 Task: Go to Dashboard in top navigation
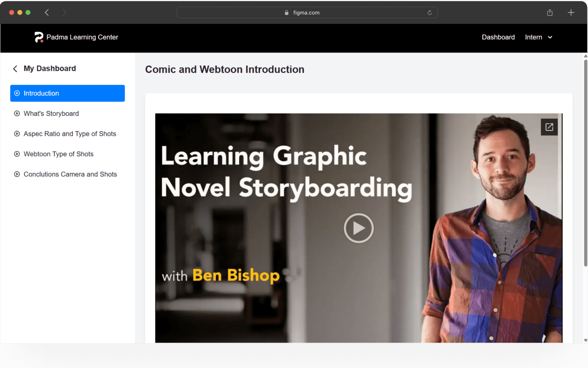(x=498, y=37)
